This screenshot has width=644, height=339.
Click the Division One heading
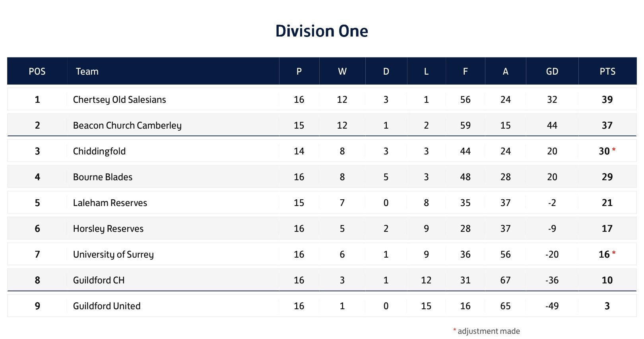[322, 31]
